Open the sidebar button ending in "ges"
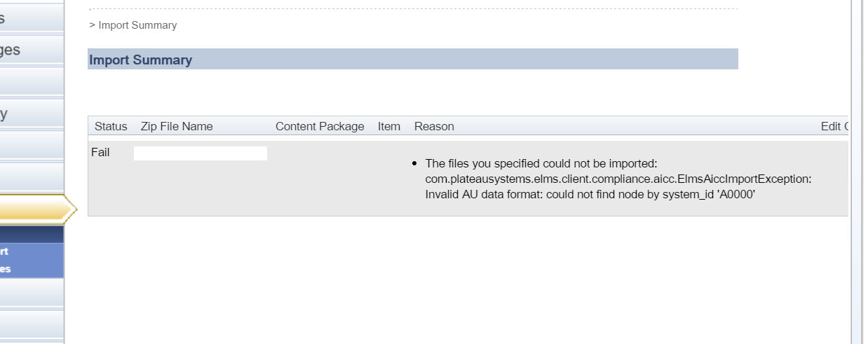The width and height of the screenshot is (868, 344). coord(32,50)
